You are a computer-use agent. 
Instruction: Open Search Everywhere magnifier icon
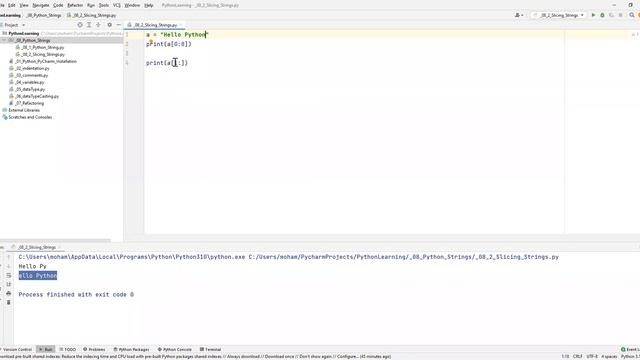pyautogui.click(x=631, y=15)
